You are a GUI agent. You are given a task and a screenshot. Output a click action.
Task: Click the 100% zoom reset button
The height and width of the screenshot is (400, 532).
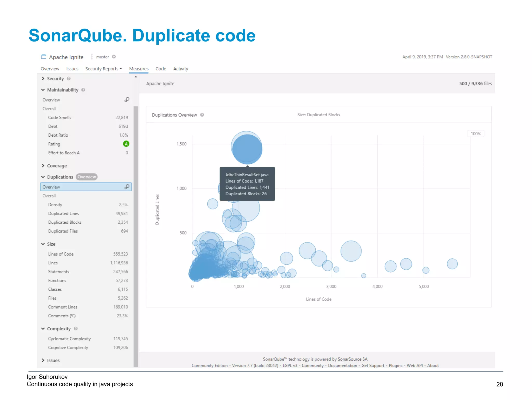(476, 134)
